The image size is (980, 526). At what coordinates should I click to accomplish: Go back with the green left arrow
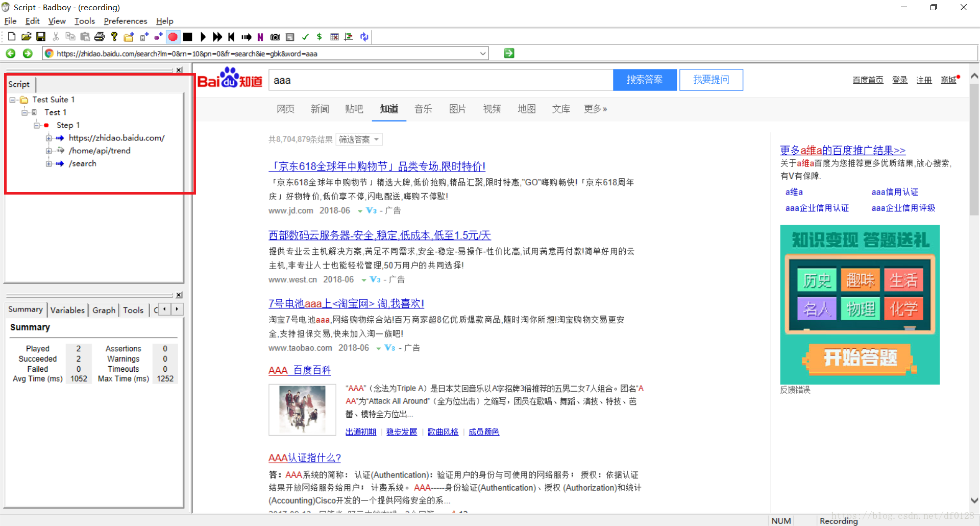pos(11,53)
